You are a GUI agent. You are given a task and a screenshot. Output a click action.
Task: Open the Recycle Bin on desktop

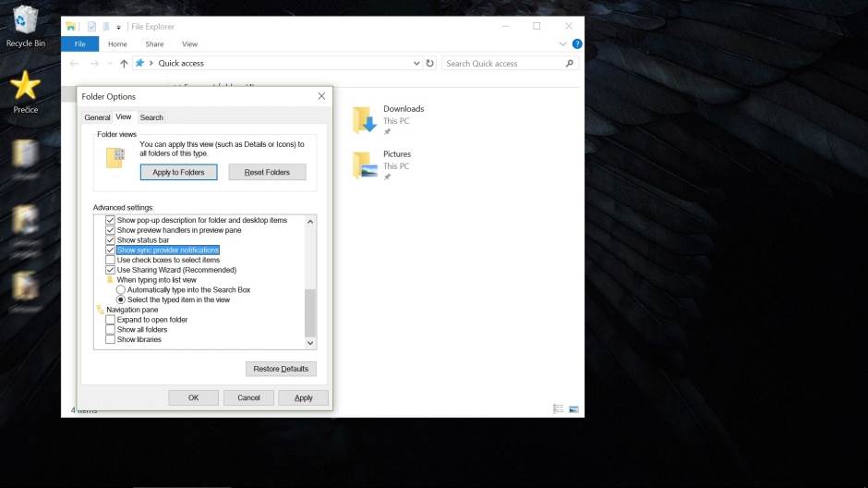point(25,20)
